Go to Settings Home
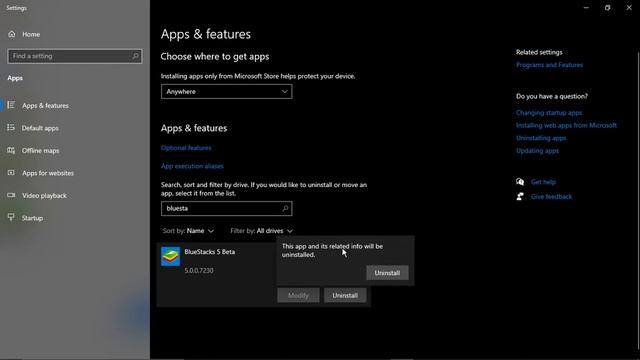Viewport: 640px width, 360px height. click(31, 34)
